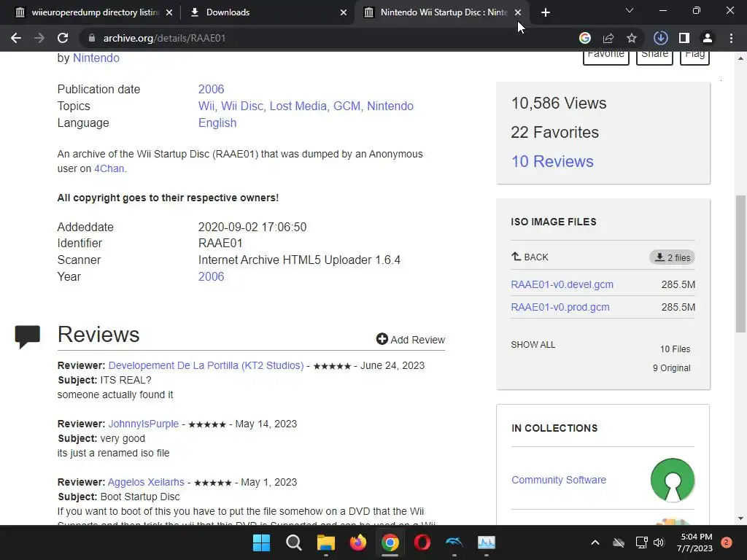Click the Add Review button

(x=410, y=340)
